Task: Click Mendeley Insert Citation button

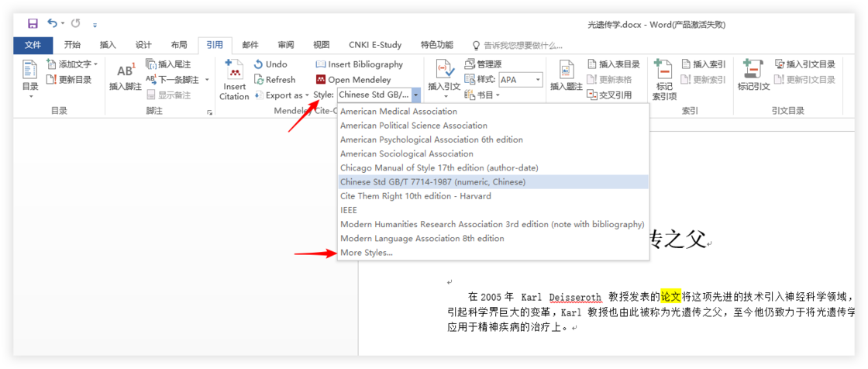Action: [x=234, y=81]
